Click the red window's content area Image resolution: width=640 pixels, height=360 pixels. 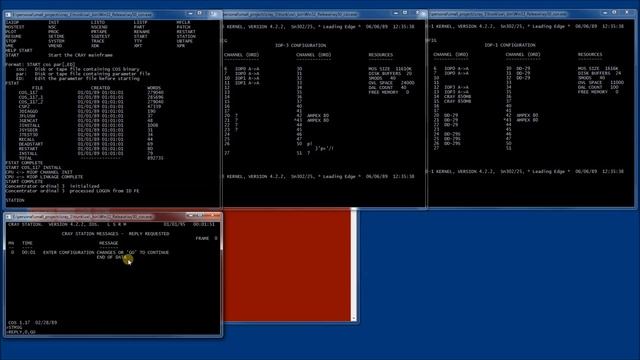tap(287, 265)
